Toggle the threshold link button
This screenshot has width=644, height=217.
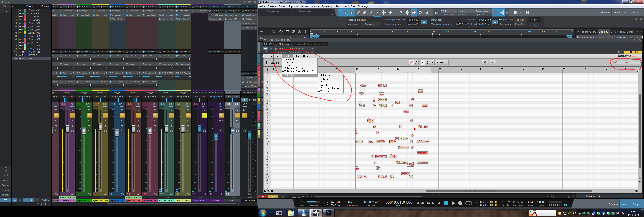coord(424,22)
